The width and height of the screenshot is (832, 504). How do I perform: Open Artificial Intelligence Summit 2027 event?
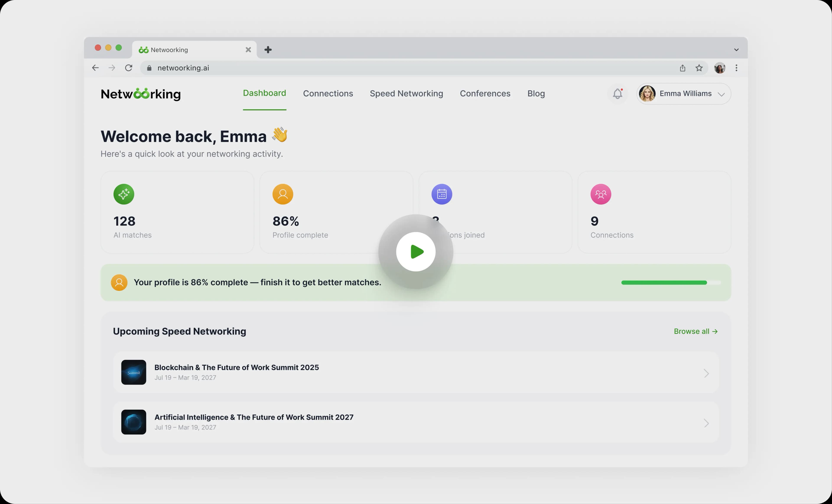pos(416,422)
